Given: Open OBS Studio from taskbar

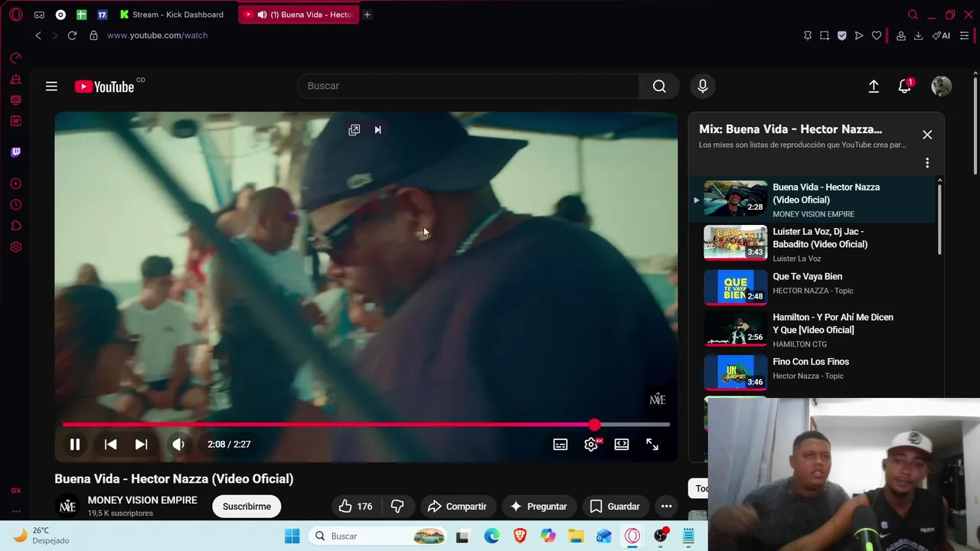Looking at the screenshot, I should [x=661, y=536].
